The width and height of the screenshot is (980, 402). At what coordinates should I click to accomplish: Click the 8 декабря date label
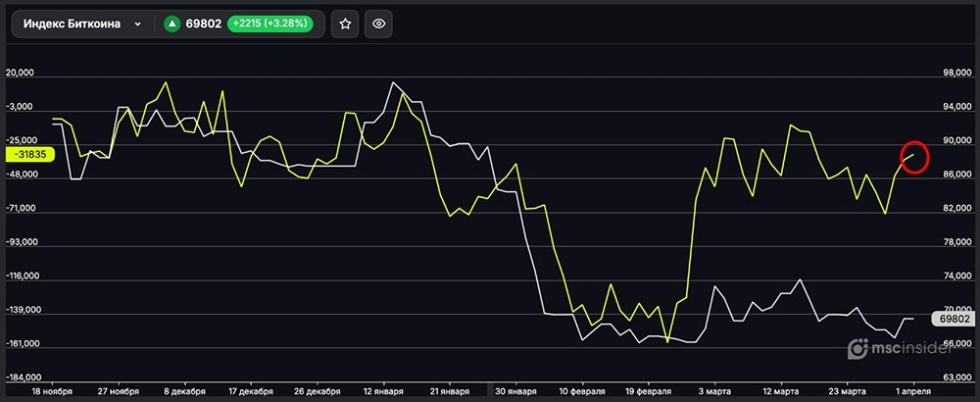[183, 390]
